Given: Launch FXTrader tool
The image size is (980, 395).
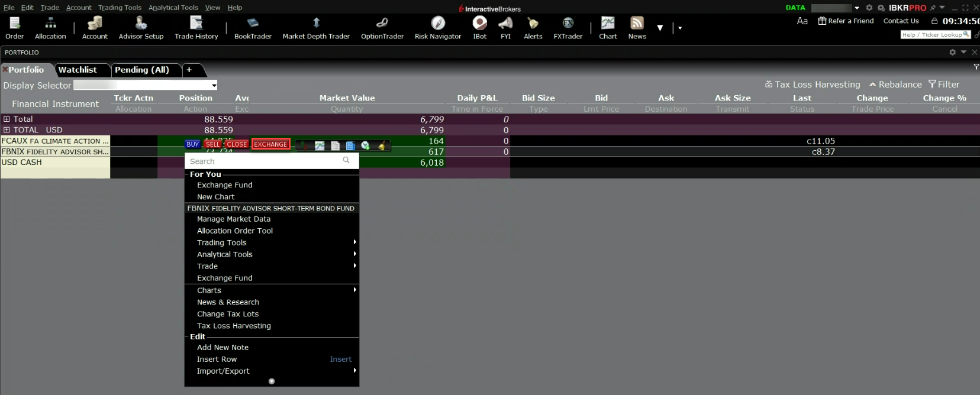Looking at the screenshot, I should (568, 28).
